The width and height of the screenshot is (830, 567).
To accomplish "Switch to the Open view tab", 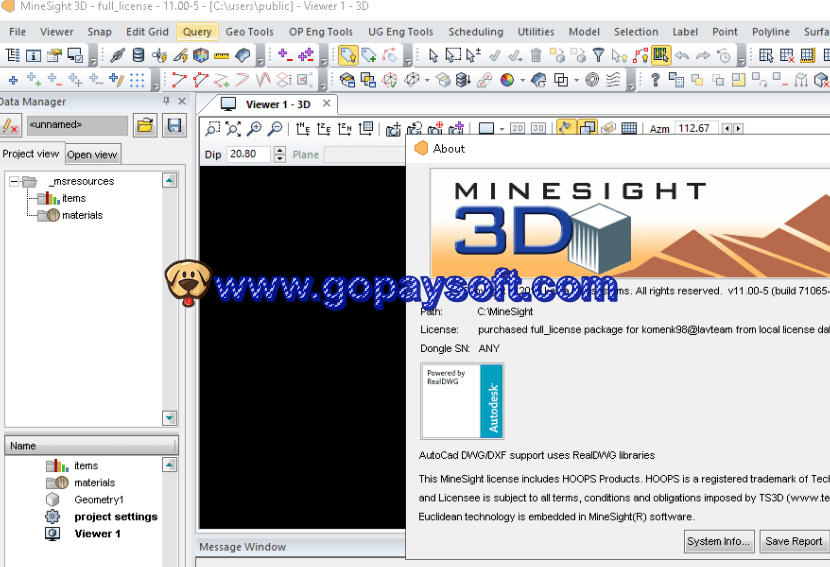I will click(x=92, y=155).
